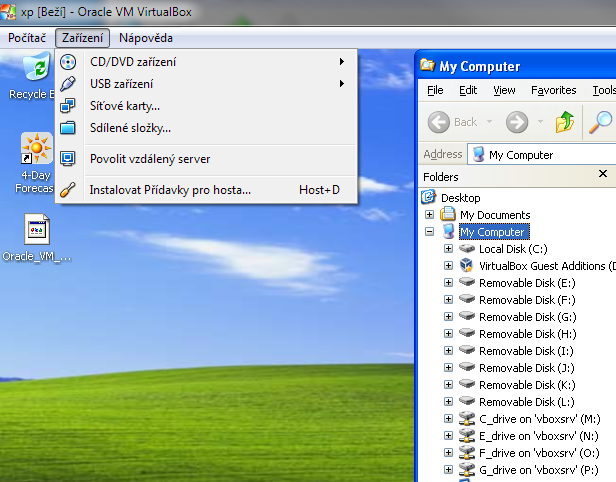This screenshot has height=482, width=616.
Task: Select Removable Disk (H:)
Action: [528, 334]
